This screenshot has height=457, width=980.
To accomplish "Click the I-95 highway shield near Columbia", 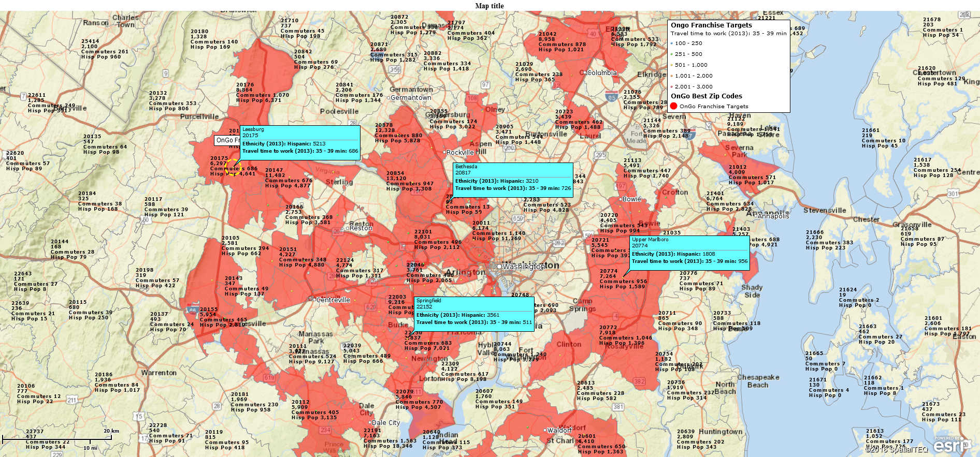I will [x=612, y=96].
